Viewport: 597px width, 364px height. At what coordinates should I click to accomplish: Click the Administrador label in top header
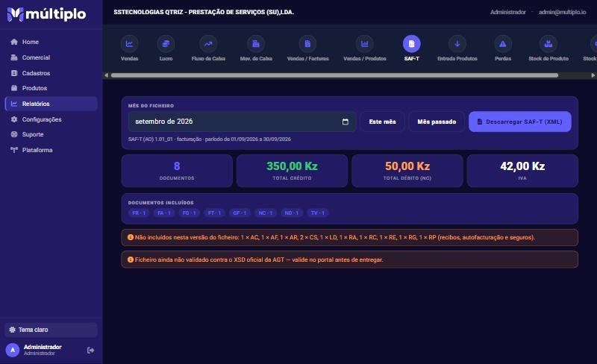[508, 12]
